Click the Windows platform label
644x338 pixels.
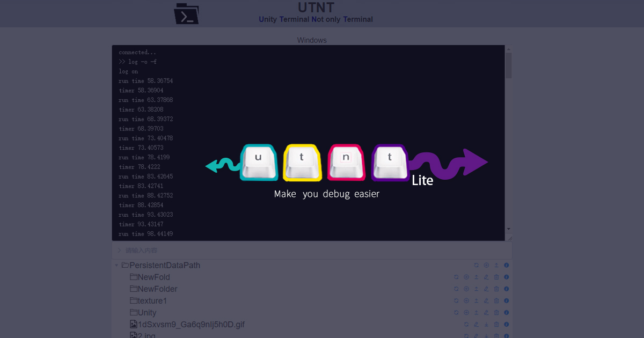tap(312, 40)
